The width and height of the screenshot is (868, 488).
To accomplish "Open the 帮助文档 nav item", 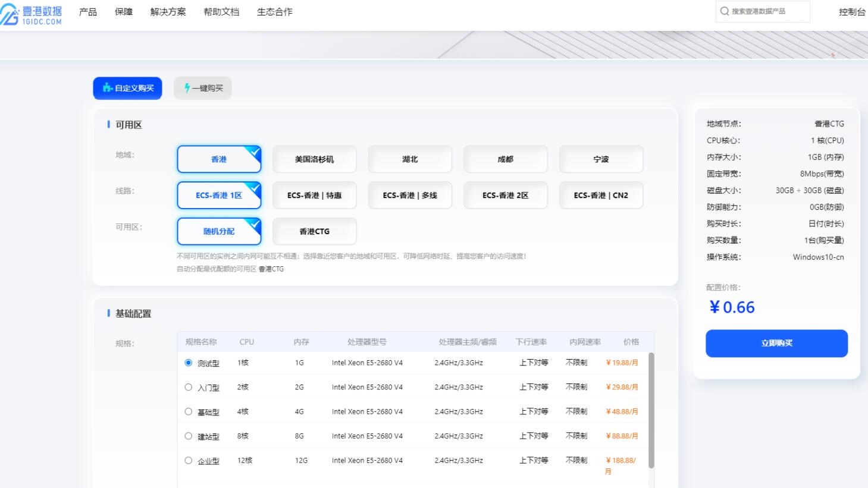I will tap(221, 12).
